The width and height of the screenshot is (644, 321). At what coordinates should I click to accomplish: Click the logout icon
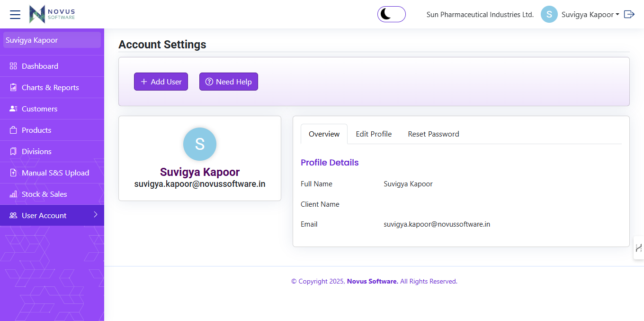pos(629,14)
